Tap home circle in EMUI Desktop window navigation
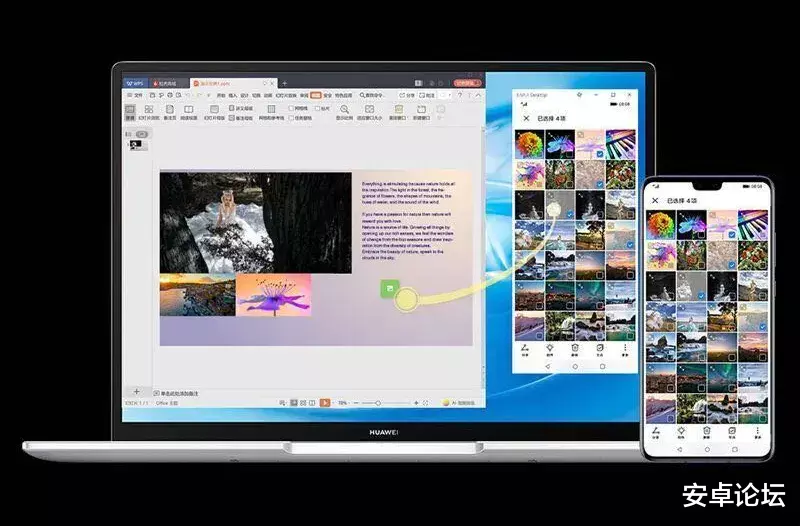800x526 pixels. pos(575,366)
